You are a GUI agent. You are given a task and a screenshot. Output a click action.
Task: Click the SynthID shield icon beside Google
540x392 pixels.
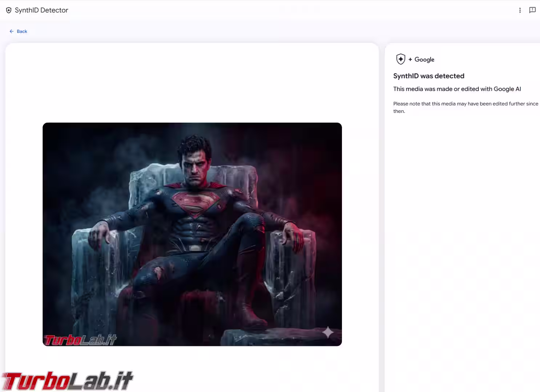(x=400, y=59)
